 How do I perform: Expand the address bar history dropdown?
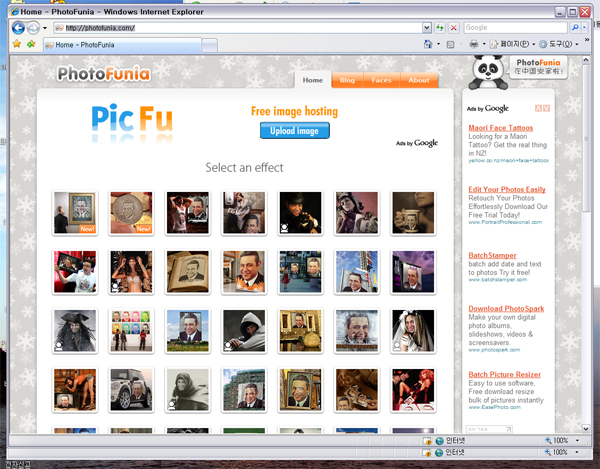[427, 28]
